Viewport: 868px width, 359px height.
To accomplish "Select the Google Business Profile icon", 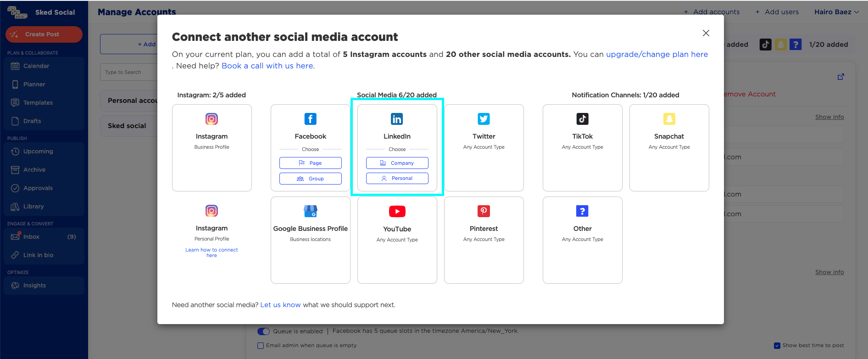I will click(311, 211).
